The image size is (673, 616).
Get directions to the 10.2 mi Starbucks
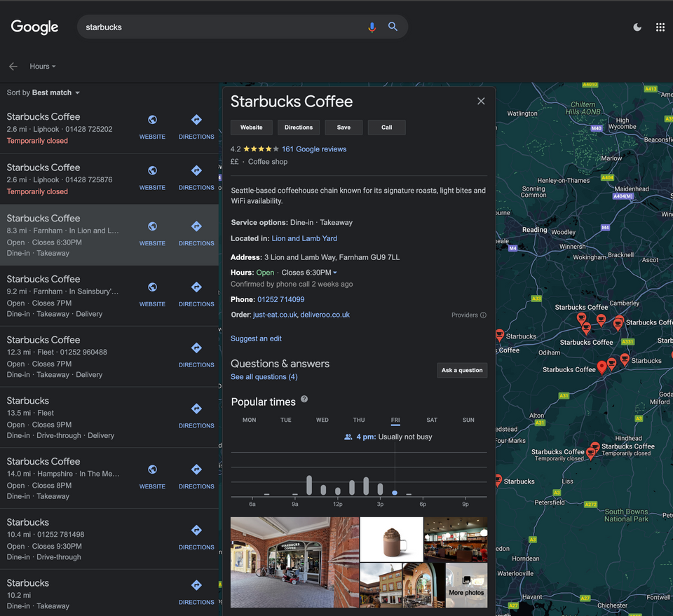(196, 593)
